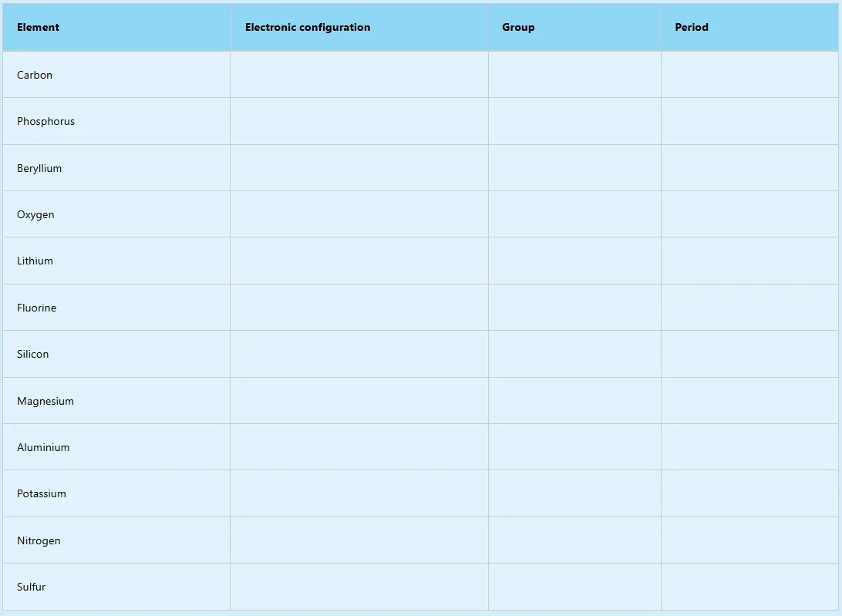Select the Fluorine element cell
This screenshot has height=616, width=842.
click(116, 308)
